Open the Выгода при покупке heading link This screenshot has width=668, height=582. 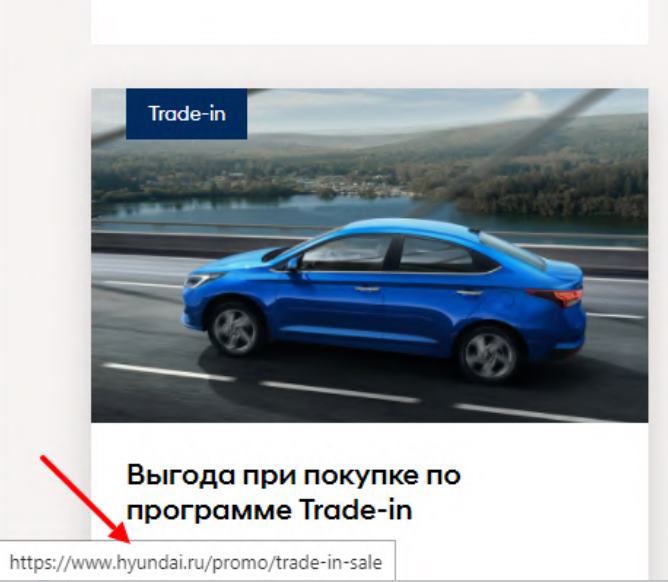point(294,492)
